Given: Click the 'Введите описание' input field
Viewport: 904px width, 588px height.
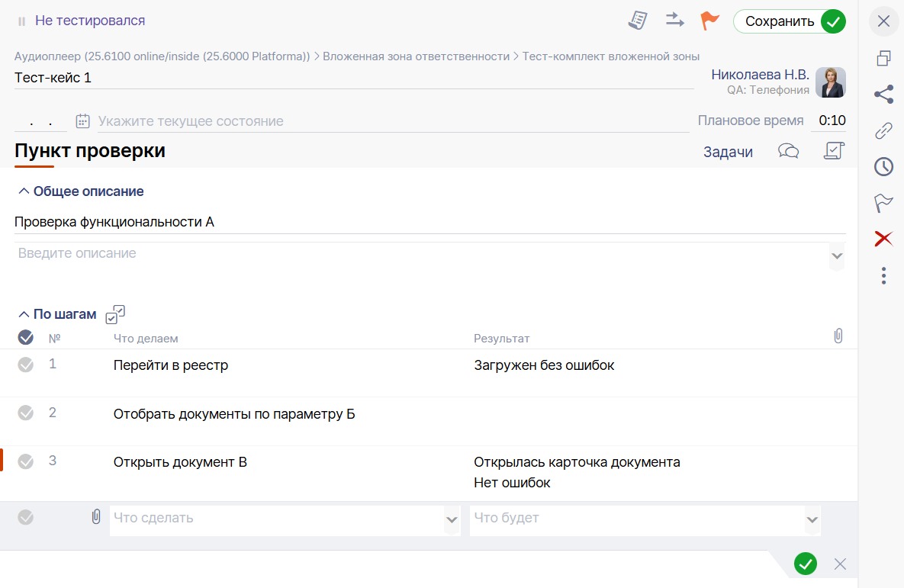Looking at the screenshot, I should (420, 254).
